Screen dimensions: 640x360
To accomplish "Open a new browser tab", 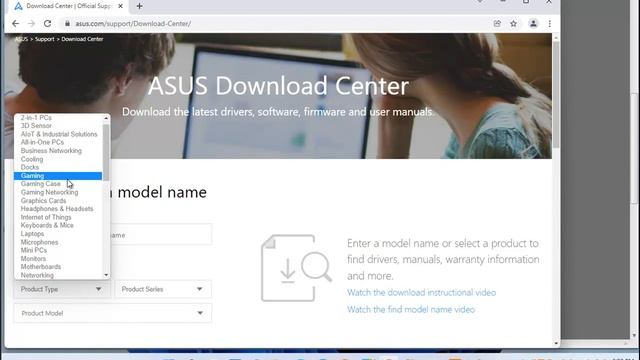I will click(x=140, y=6).
